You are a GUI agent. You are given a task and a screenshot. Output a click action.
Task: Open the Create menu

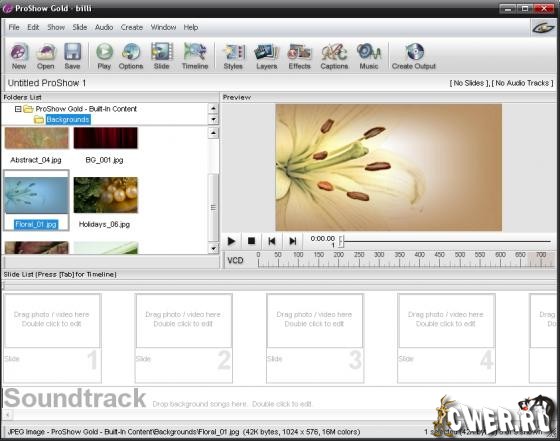[132, 27]
